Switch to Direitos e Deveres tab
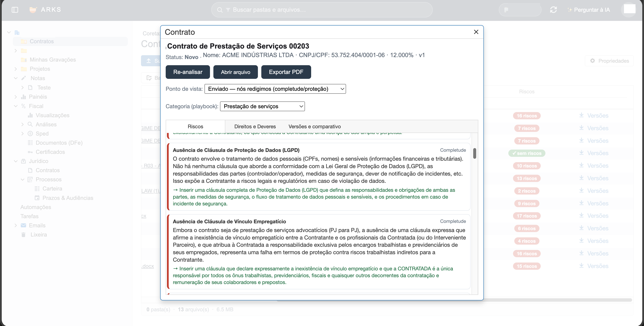The height and width of the screenshot is (326, 644). click(x=255, y=127)
